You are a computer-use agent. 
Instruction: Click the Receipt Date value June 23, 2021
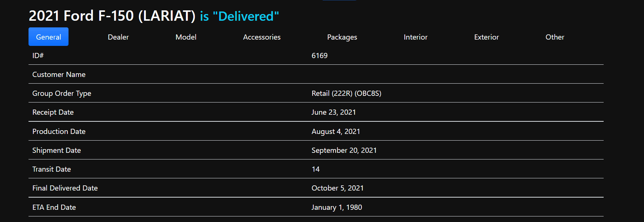coord(334,112)
